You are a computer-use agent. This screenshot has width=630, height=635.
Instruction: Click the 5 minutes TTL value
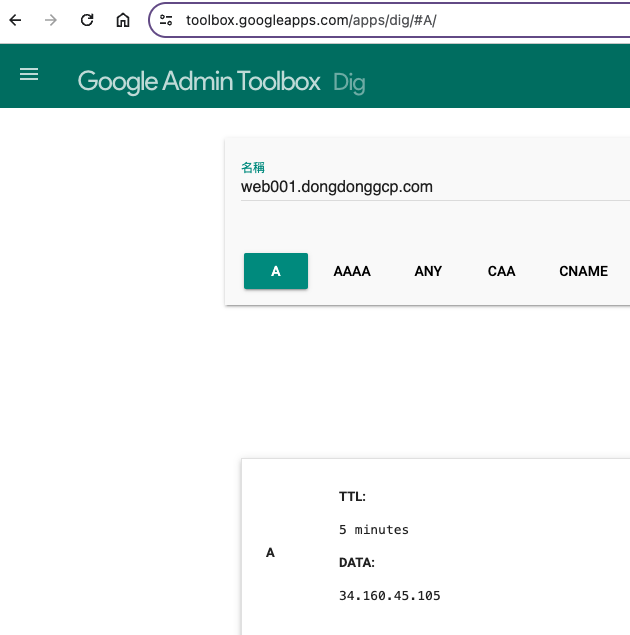374,530
